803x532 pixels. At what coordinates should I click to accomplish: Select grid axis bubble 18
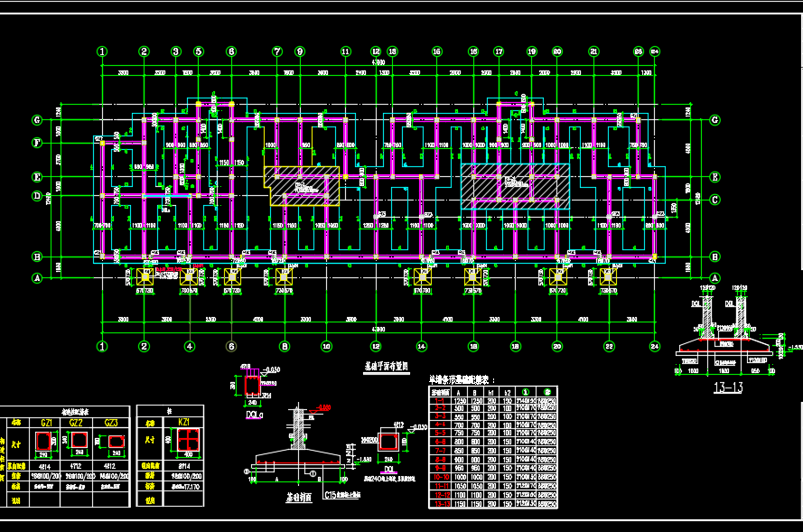tap(516, 347)
